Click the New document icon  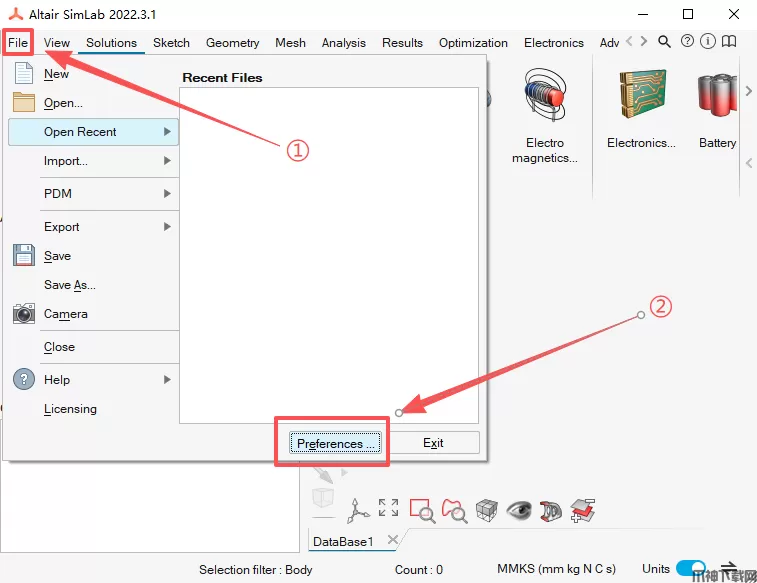point(23,73)
